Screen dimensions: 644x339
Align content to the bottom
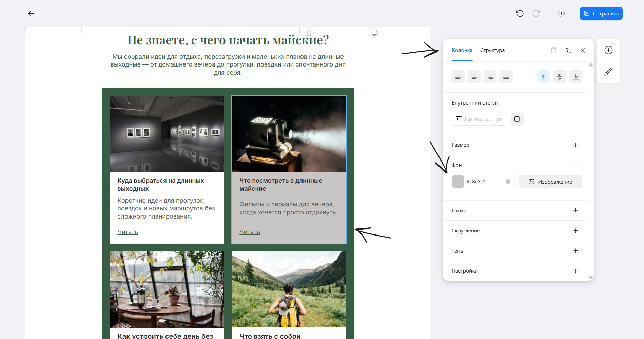[x=576, y=77]
